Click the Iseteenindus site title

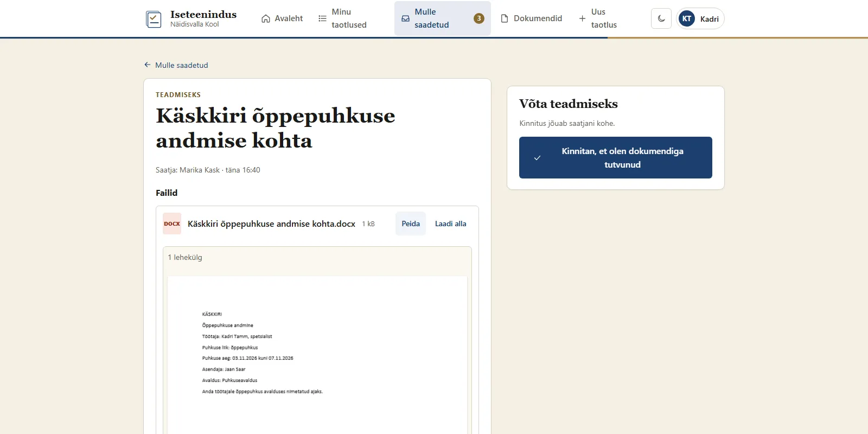[x=203, y=15]
